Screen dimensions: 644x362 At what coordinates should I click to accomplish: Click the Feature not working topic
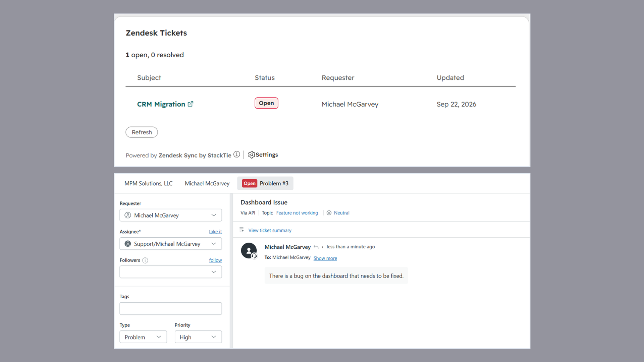point(297,213)
